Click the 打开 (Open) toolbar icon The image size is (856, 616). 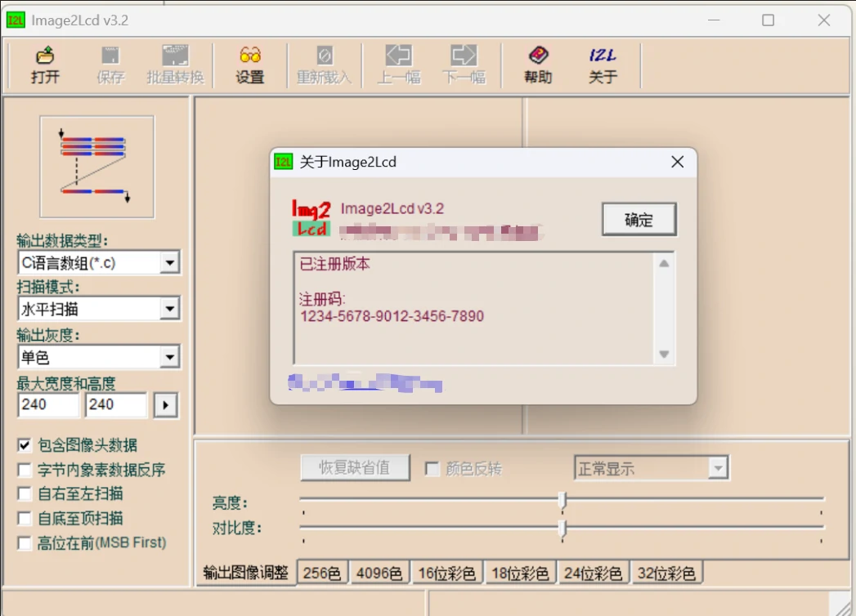click(x=46, y=56)
